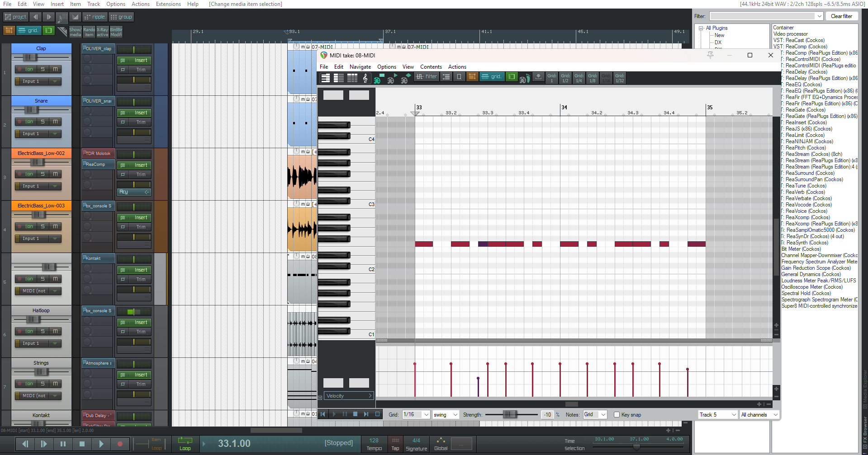Open the OLIVER_clap FX slot
The image size is (868, 455).
[x=98, y=48]
